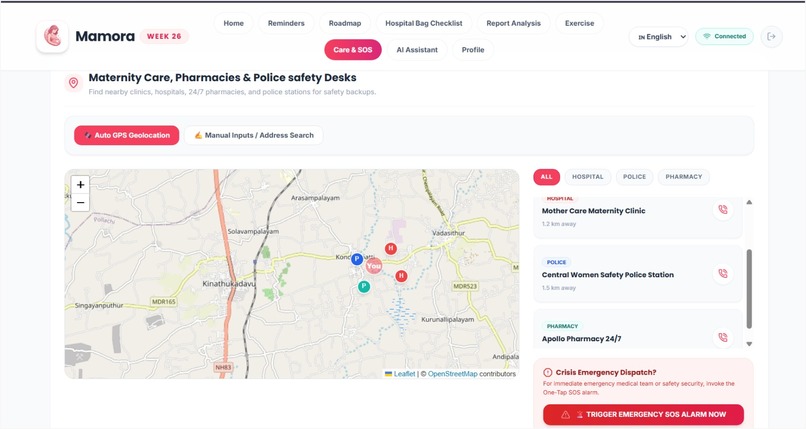Image resolution: width=806 pixels, height=429 pixels.
Task: Click the Mamora pregnancy logo icon
Action: point(52,36)
